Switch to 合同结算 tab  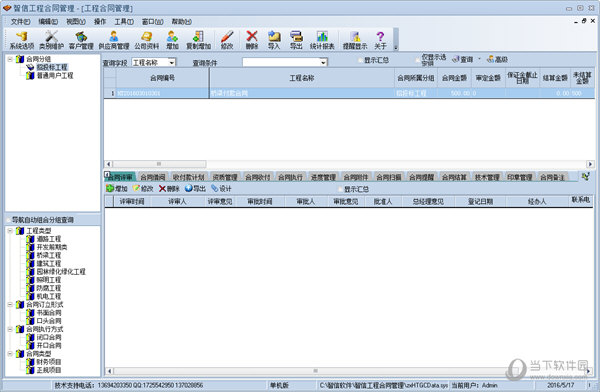click(x=454, y=177)
